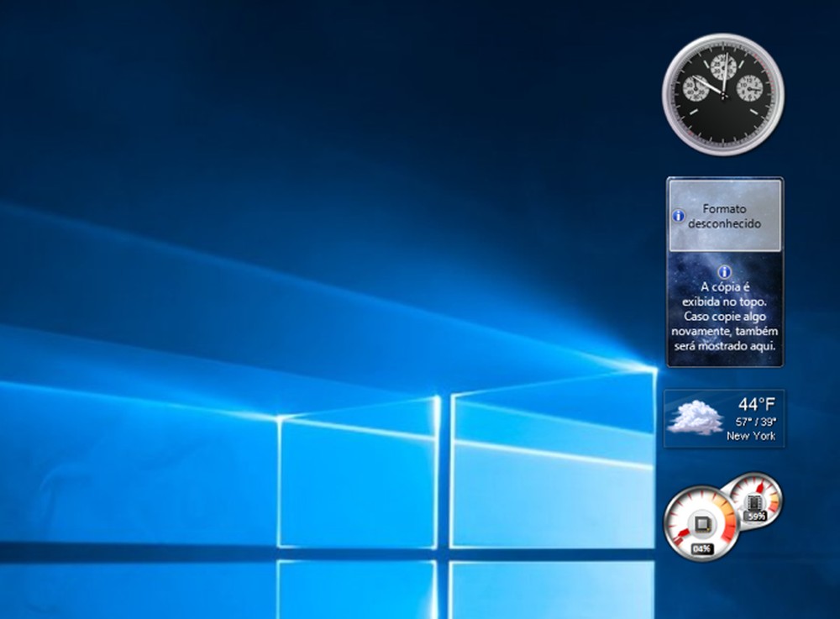Click the info icon above the clipboard message
This screenshot has height=619, width=840.
(725, 270)
